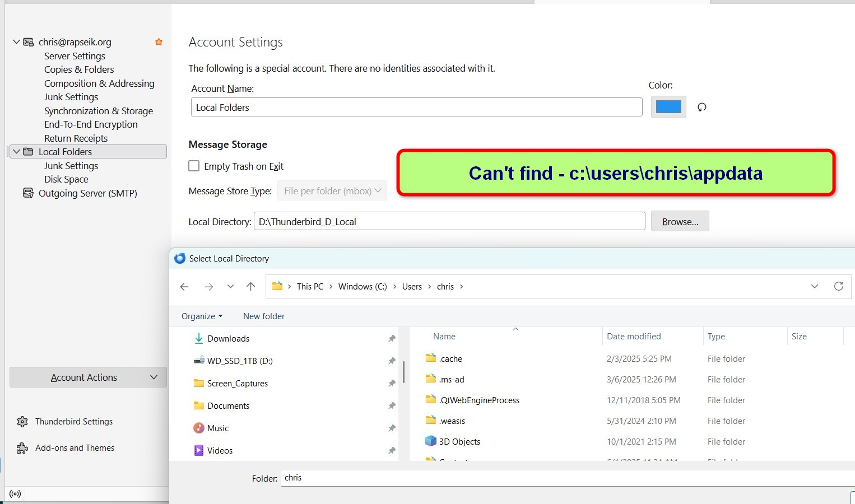The image size is (855, 504).
Task: Open chris account Junk Settings
Action: [71, 97]
